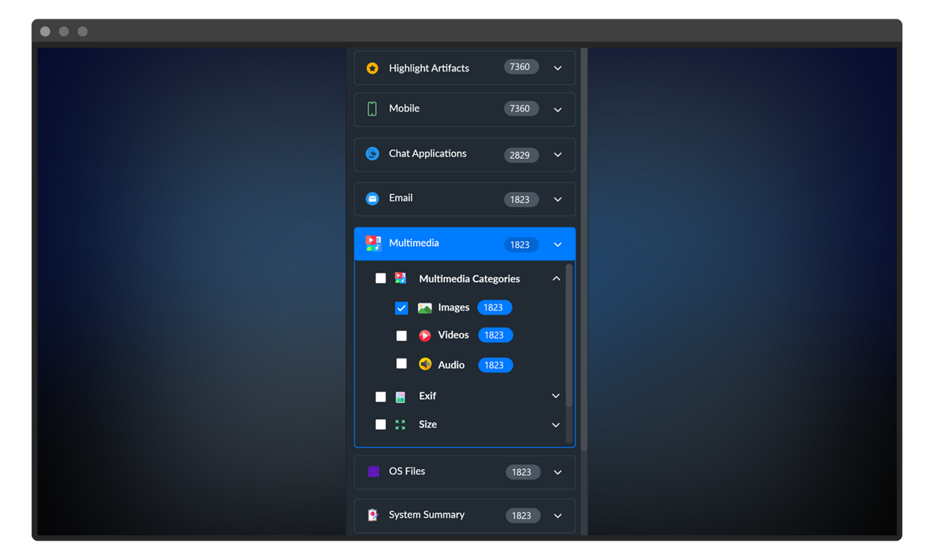
Task: Expand the Chat Applications dropdown arrow
Action: click(558, 155)
